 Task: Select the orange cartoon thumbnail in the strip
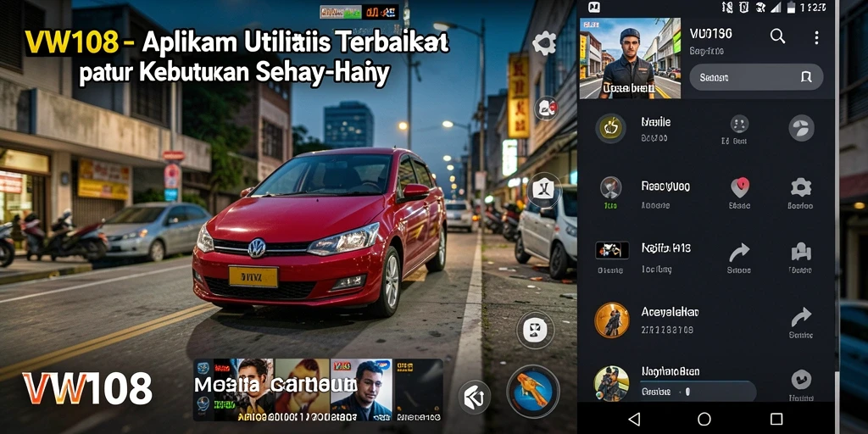303,390
